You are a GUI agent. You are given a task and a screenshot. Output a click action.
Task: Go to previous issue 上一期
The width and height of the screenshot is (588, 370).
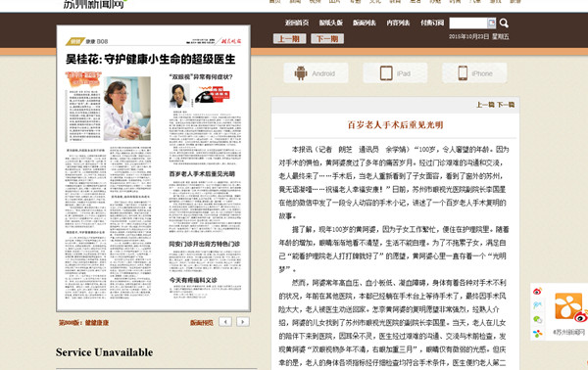tap(289, 38)
